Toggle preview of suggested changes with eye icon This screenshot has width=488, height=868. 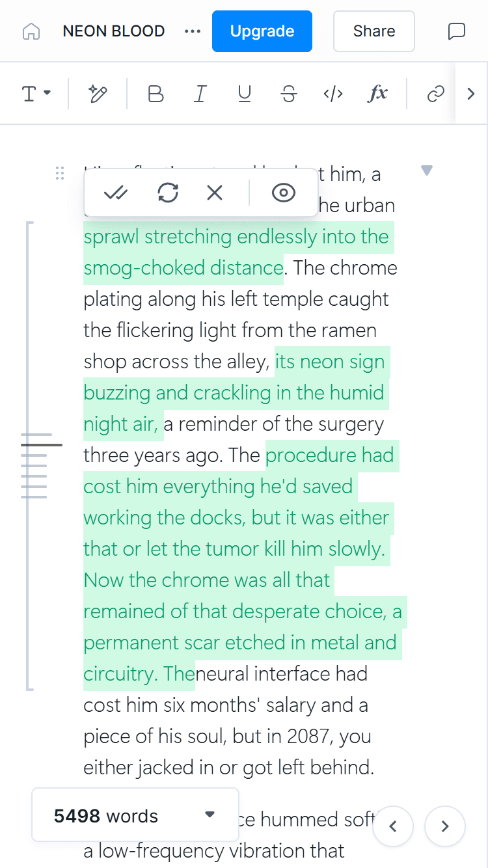[x=284, y=193]
